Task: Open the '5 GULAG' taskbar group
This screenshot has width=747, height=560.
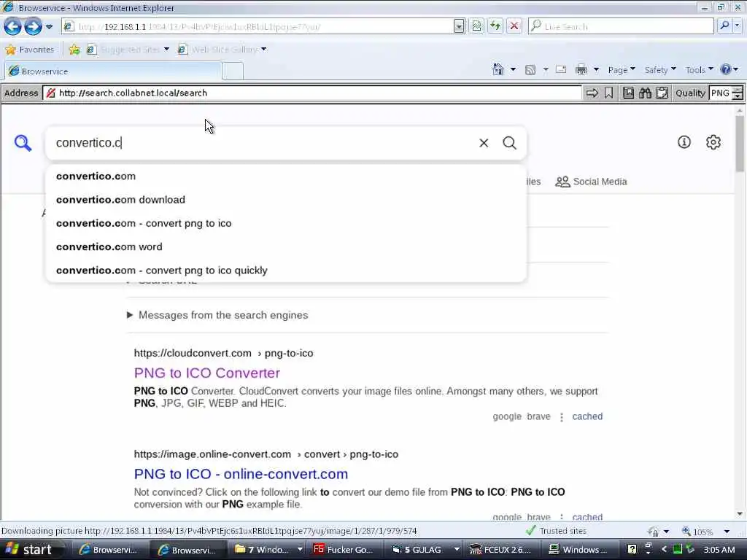Action: [424, 550]
